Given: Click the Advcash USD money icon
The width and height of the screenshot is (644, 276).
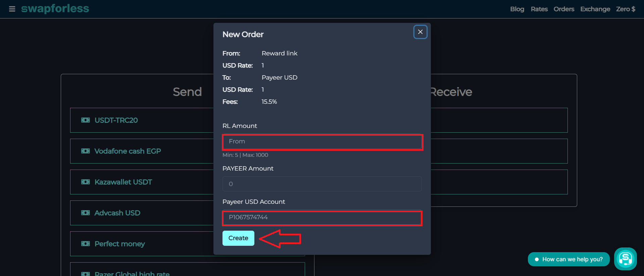Looking at the screenshot, I should tap(86, 213).
